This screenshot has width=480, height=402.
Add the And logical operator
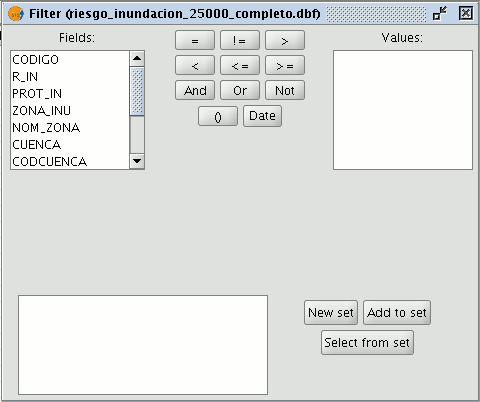coord(195,90)
